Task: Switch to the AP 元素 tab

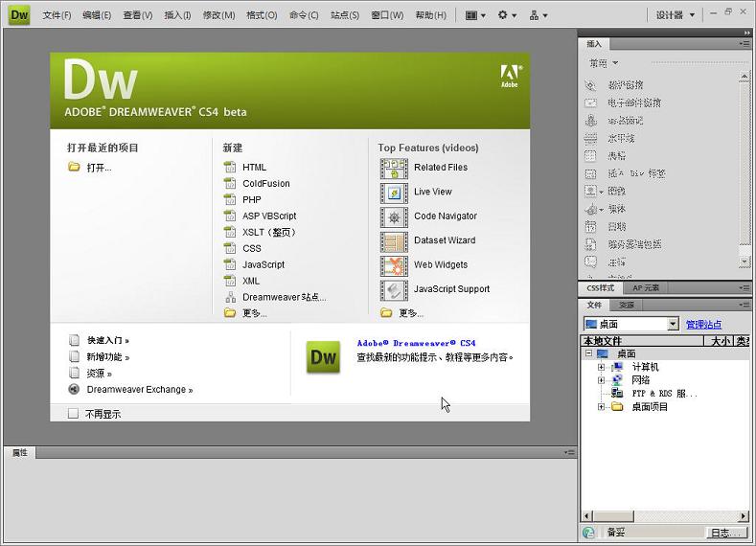Action: click(646, 287)
